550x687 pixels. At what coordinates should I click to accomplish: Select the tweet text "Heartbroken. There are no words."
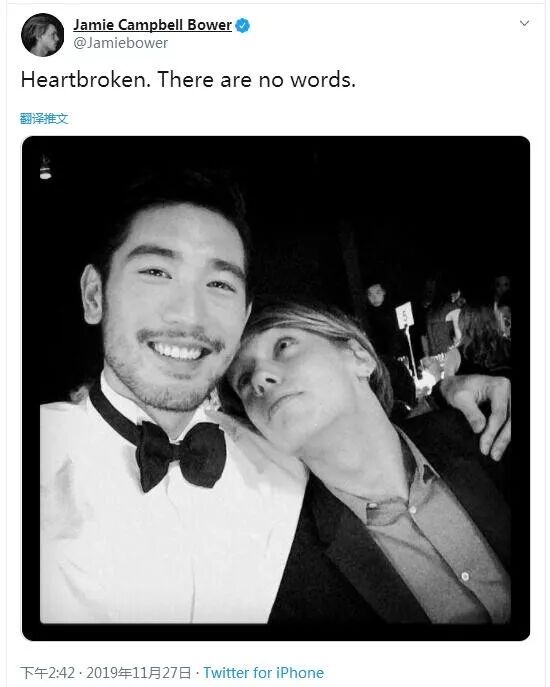188,80
